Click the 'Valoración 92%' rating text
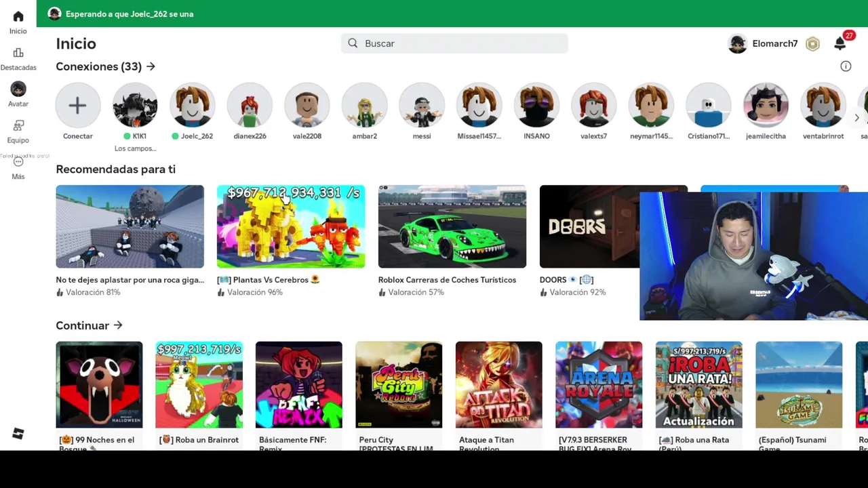Screen dimensions: 868x488 [578, 292]
